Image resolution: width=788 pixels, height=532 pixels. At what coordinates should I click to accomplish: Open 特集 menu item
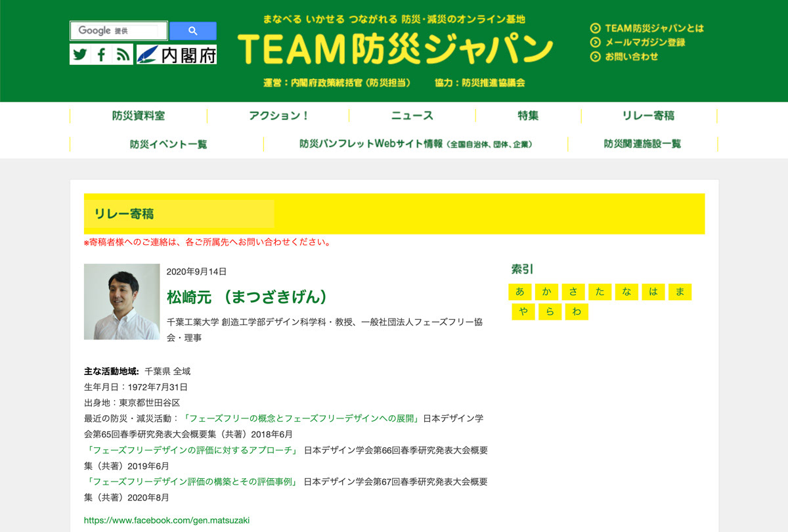pyautogui.click(x=528, y=116)
